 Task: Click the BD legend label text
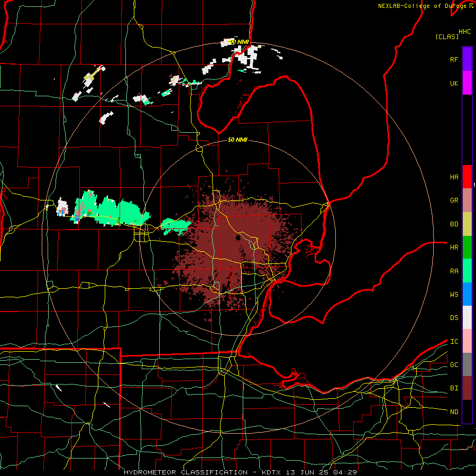(454, 224)
